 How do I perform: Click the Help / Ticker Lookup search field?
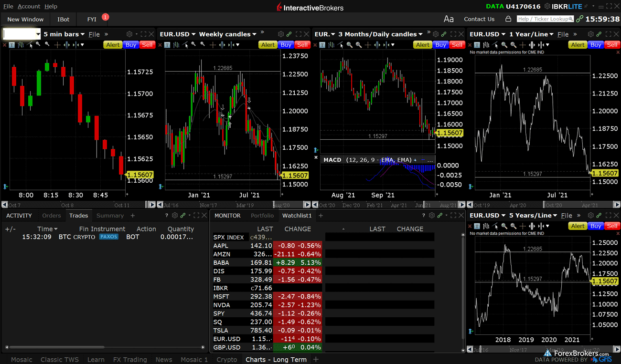[x=545, y=19]
